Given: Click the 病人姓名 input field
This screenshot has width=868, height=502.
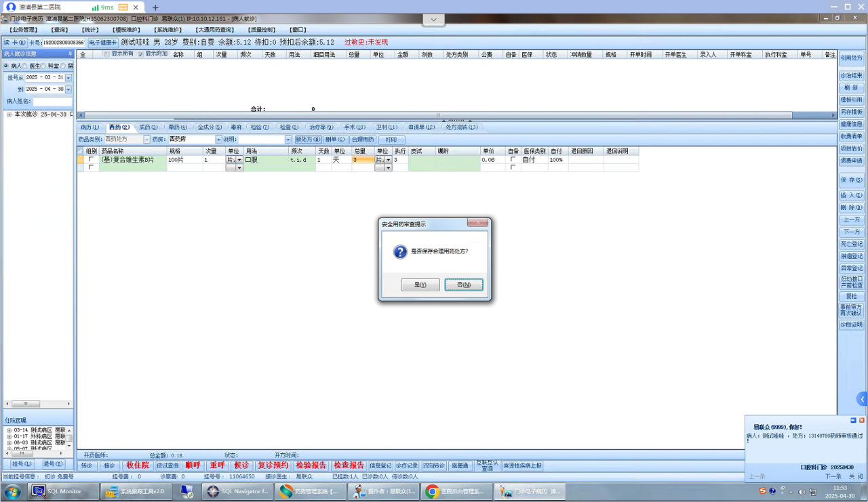Looking at the screenshot, I should coord(52,101).
